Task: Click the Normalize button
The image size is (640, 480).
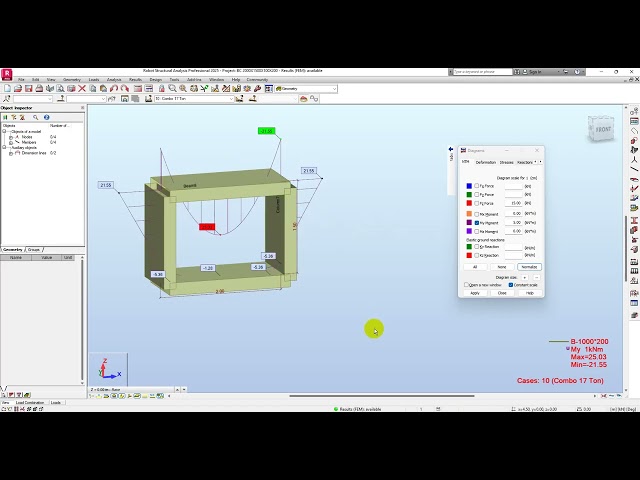Action: pyautogui.click(x=529, y=267)
